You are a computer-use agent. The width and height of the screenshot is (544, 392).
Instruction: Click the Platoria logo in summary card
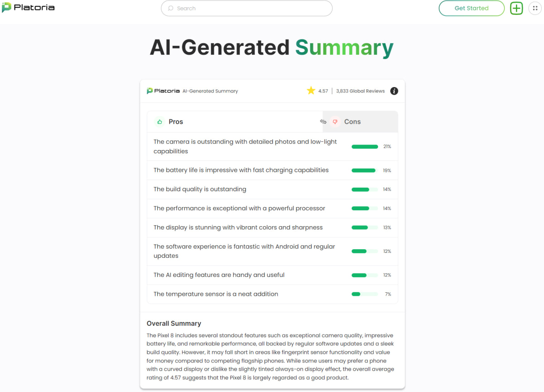163,91
